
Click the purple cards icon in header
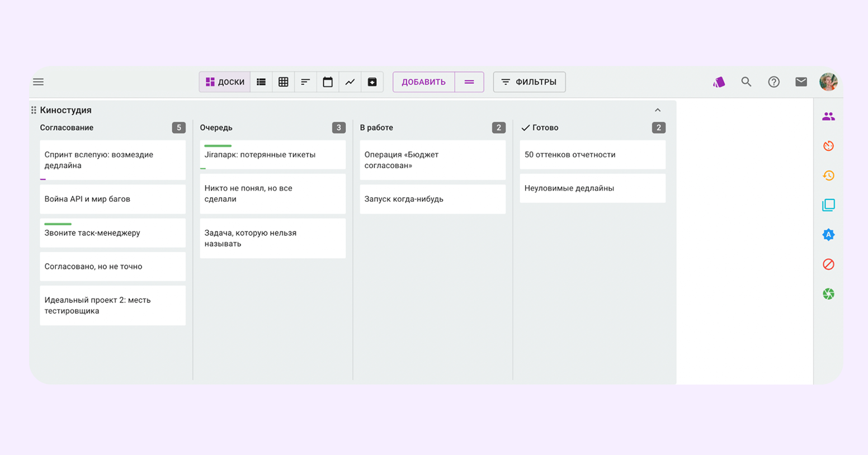coord(719,82)
